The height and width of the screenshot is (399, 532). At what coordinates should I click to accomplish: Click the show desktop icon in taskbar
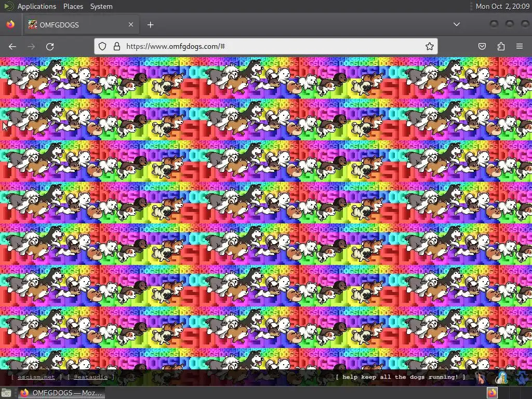pyautogui.click(x=6, y=393)
